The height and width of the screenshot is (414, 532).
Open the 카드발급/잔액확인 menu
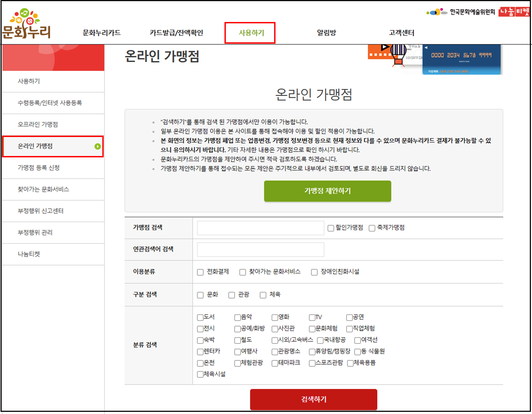tap(176, 33)
